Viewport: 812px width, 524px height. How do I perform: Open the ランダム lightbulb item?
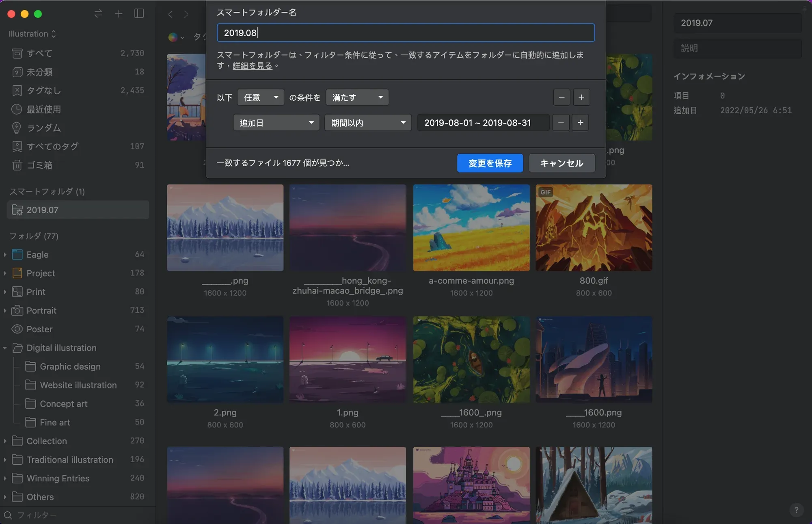click(x=43, y=128)
